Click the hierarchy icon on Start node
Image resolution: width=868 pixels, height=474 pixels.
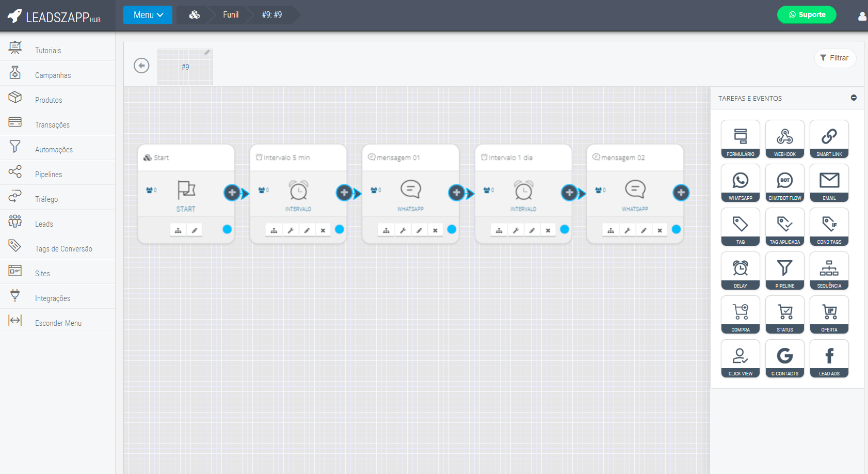point(178,230)
